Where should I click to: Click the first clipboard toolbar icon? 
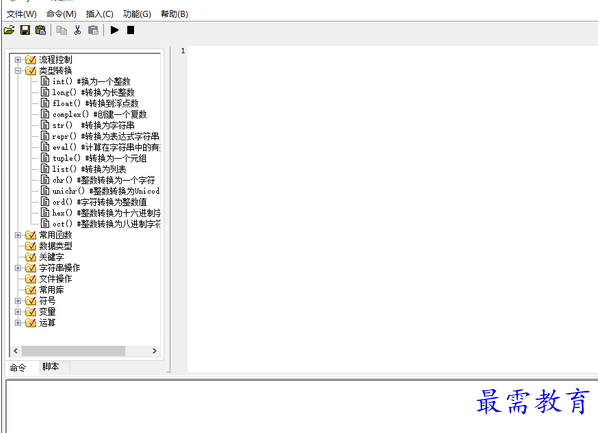(x=40, y=30)
